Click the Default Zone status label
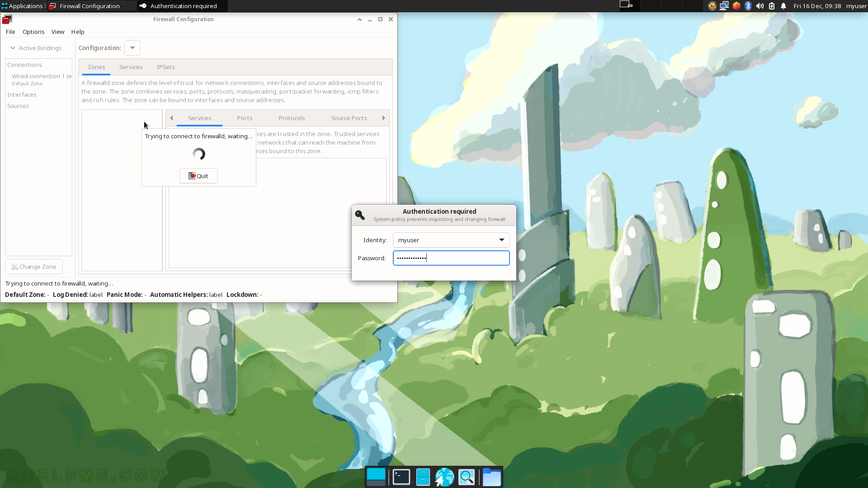Image resolution: width=868 pixels, height=488 pixels. tap(27, 295)
